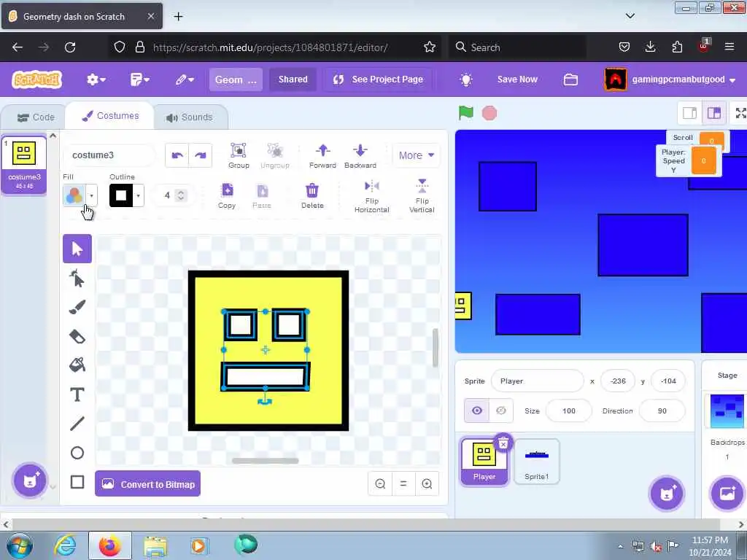Select the arrow Select tool
Viewport: 747px width, 560px height.
coord(77,249)
